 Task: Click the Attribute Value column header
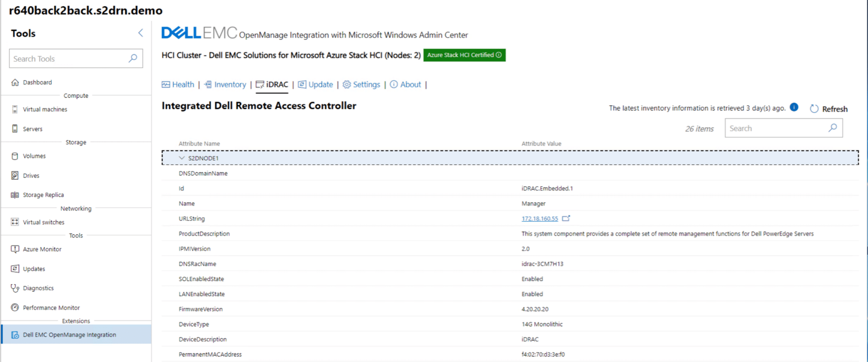pyautogui.click(x=542, y=144)
